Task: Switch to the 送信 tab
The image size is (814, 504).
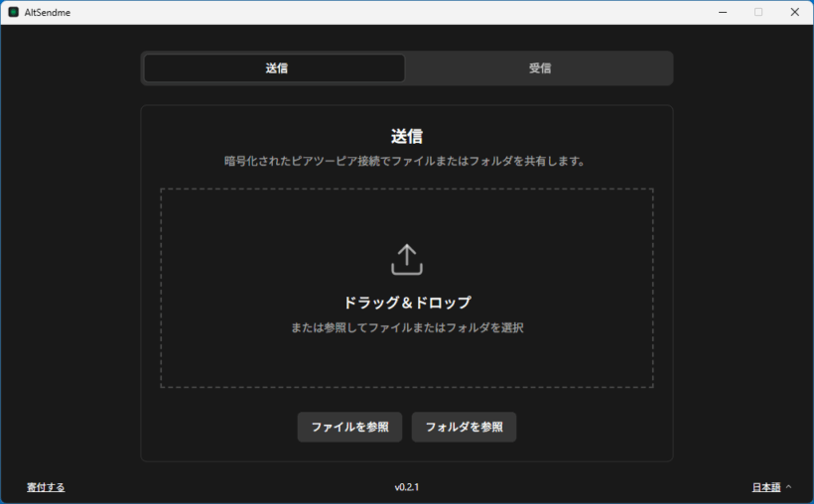Action: (x=275, y=68)
